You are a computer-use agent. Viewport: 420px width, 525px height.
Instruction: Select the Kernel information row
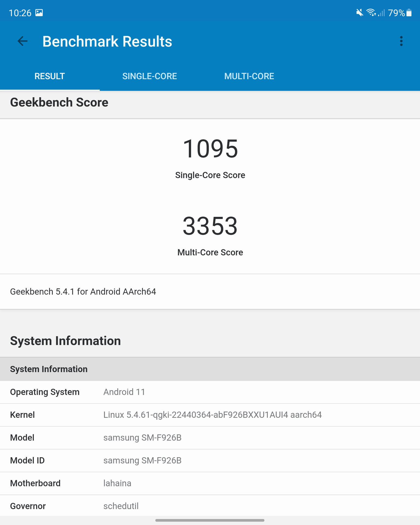pyautogui.click(x=210, y=415)
